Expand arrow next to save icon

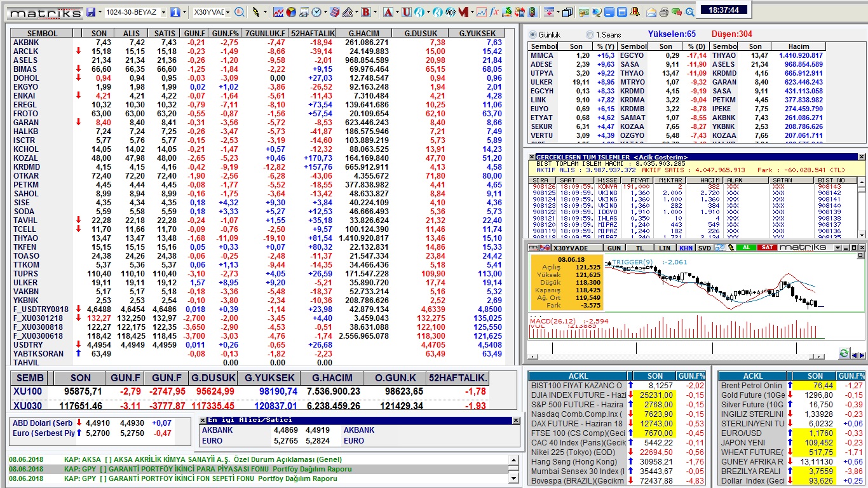click(x=100, y=12)
